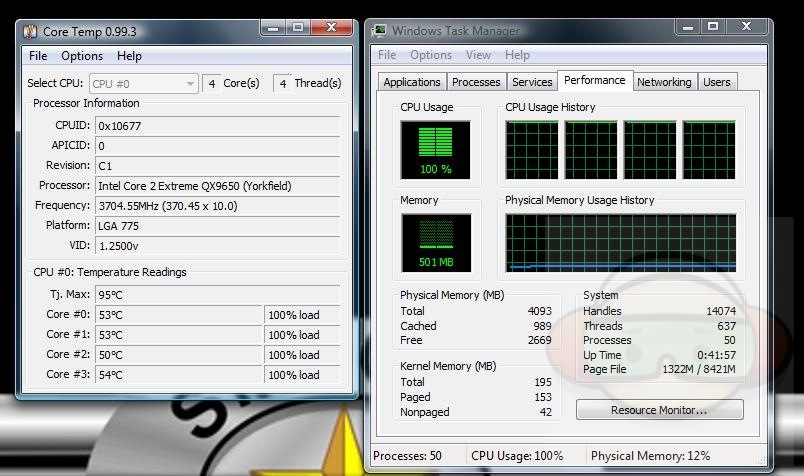Image resolution: width=804 pixels, height=476 pixels.
Task: Minimize the Core Temp window
Action: click(272, 28)
